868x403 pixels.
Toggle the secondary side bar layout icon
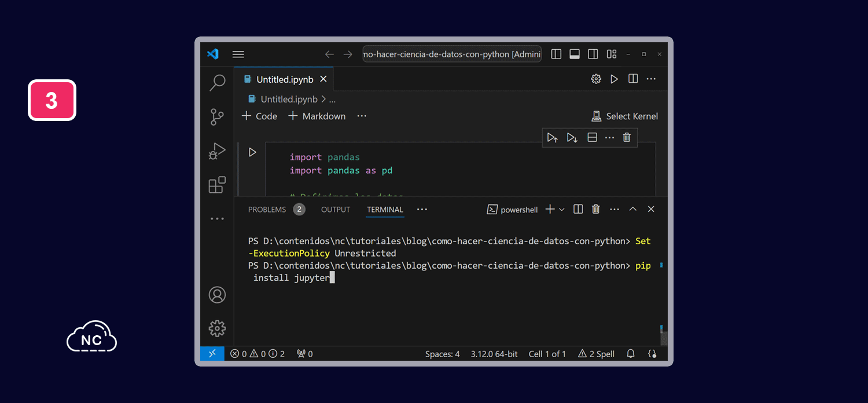coord(593,54)
